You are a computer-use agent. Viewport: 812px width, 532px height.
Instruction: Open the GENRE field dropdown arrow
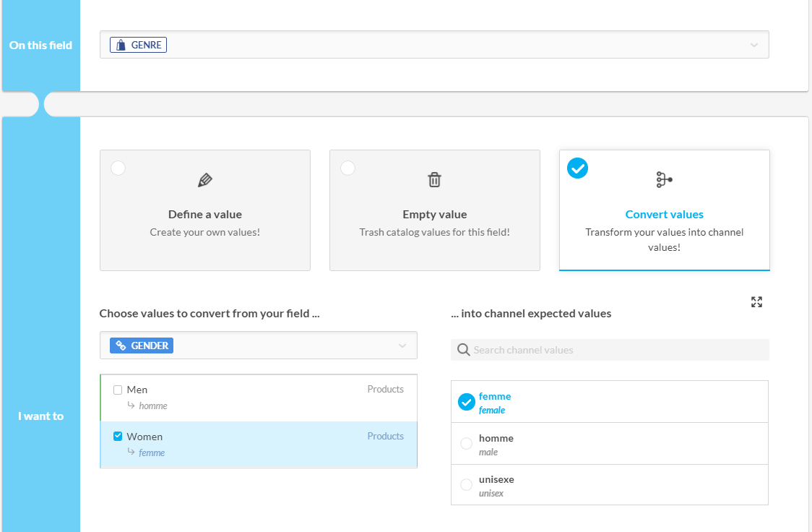tap(754, 45)
